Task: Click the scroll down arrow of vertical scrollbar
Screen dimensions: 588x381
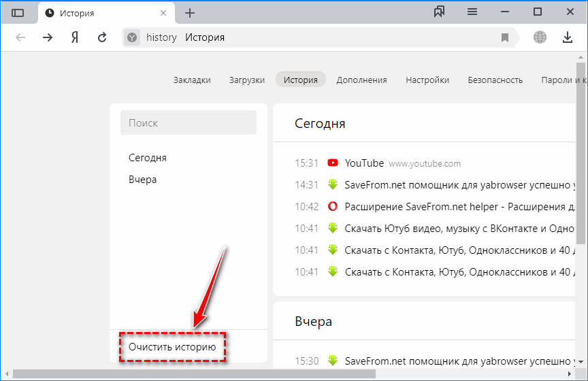Action: tap(581, 362)
